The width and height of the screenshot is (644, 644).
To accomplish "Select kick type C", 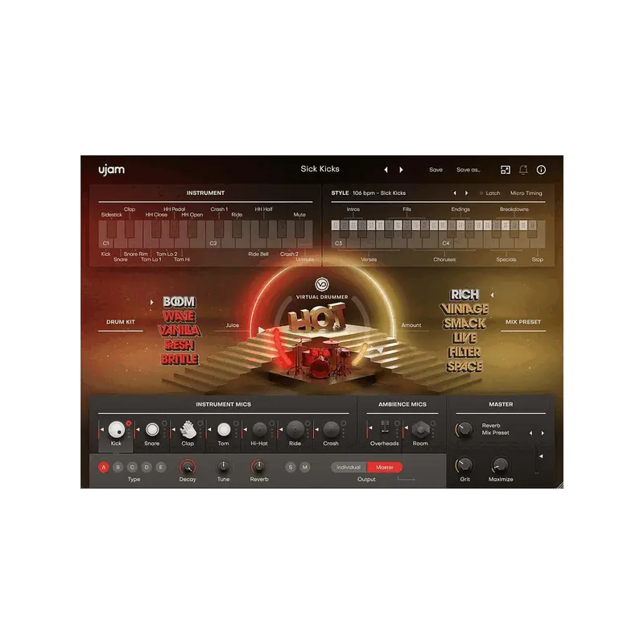I will pyautogui.click(x=132, y=467).
